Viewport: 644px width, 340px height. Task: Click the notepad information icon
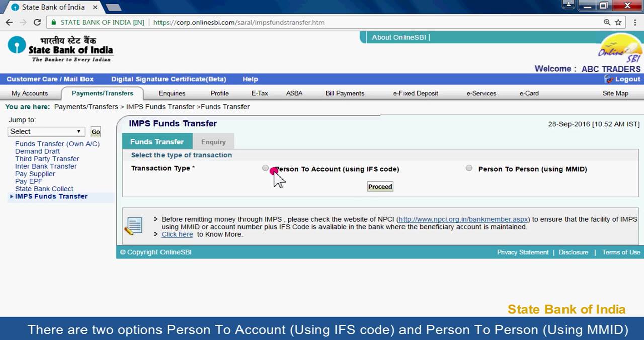tap(133, 226)
